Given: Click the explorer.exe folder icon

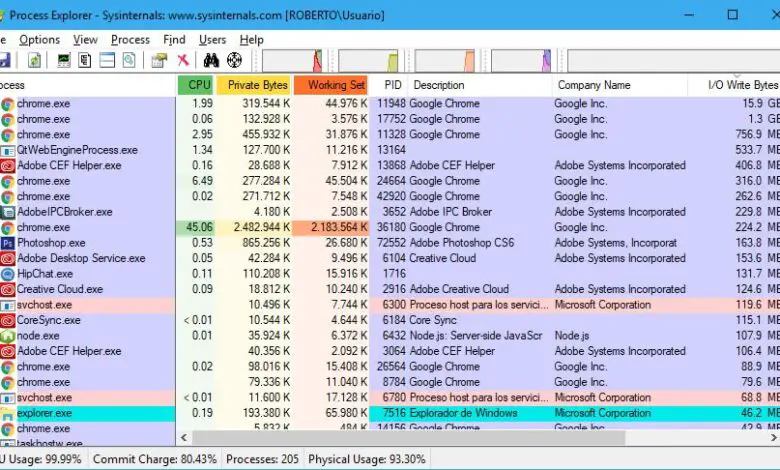Looking at the screenshot, I should click(7, 413).
